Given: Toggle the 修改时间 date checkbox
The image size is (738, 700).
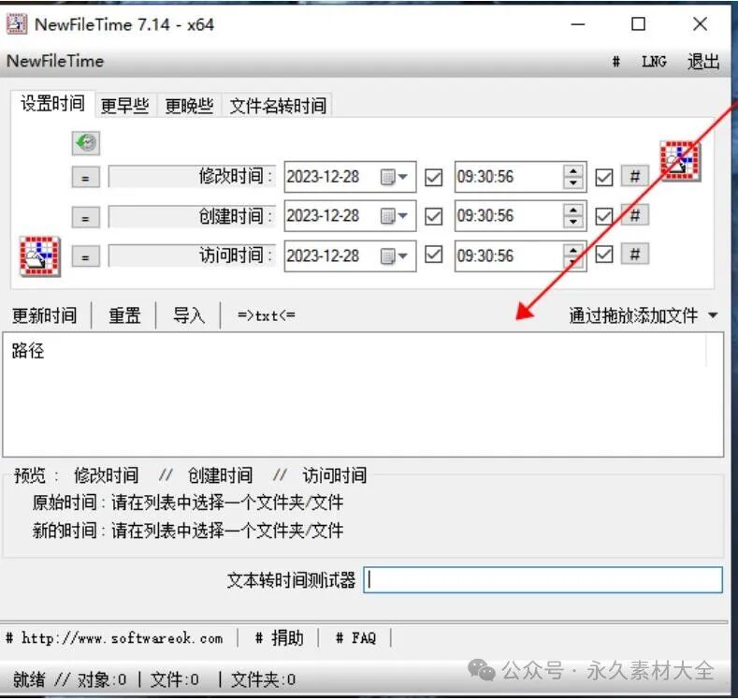Looking at the screenshot, I should pos(433,178).
